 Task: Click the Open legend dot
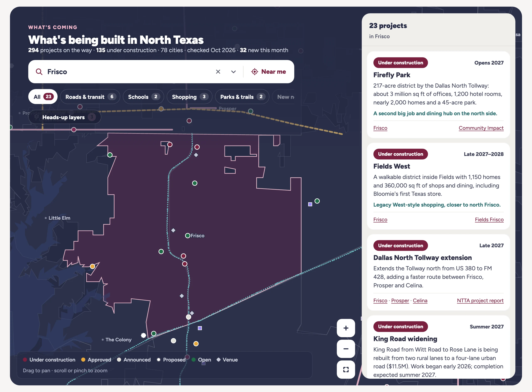click(193, 360)
